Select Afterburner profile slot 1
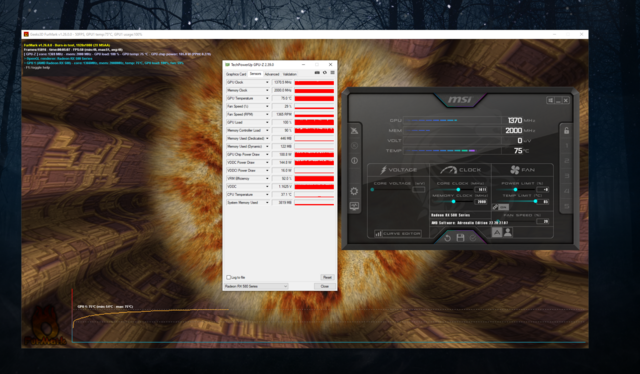 pos(567,146)
